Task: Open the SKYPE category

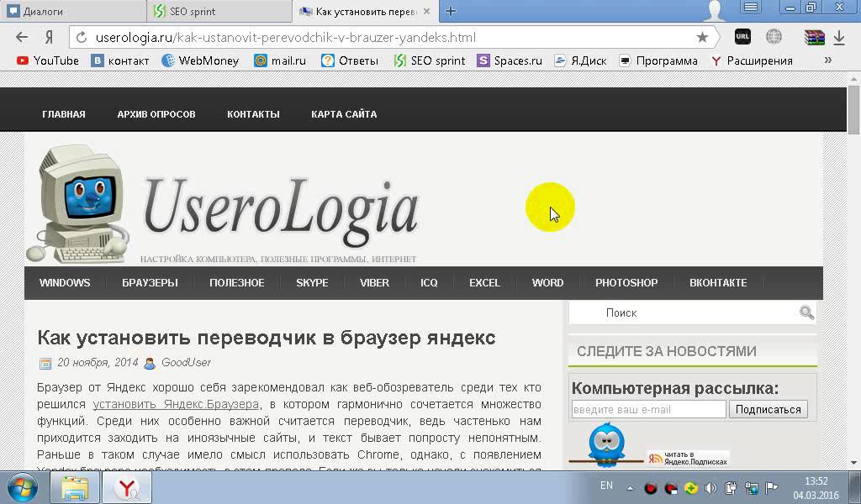Action: coord(312,282)
